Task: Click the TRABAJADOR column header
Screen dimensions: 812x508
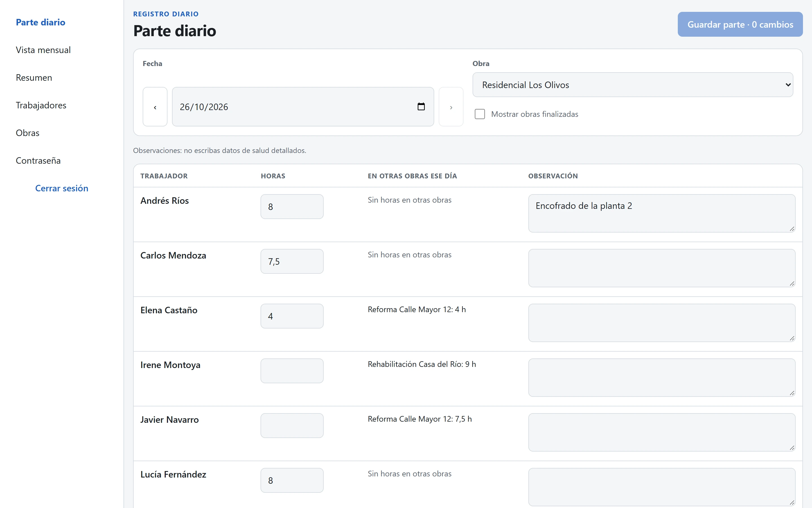Action: 164,176
